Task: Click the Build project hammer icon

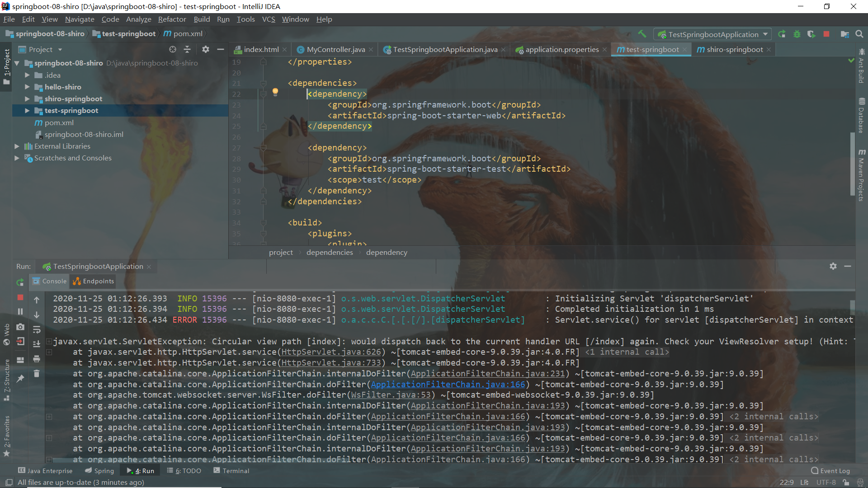Action: [x=642, y=34]
